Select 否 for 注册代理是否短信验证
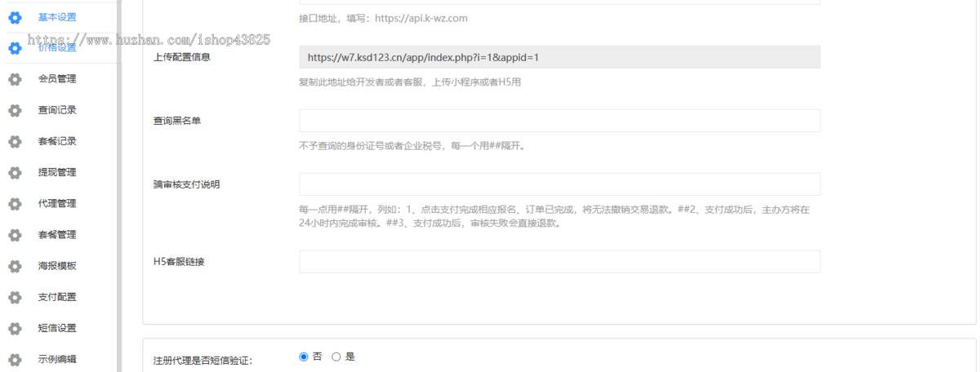The image size is (980, 372). coord(304,356)
